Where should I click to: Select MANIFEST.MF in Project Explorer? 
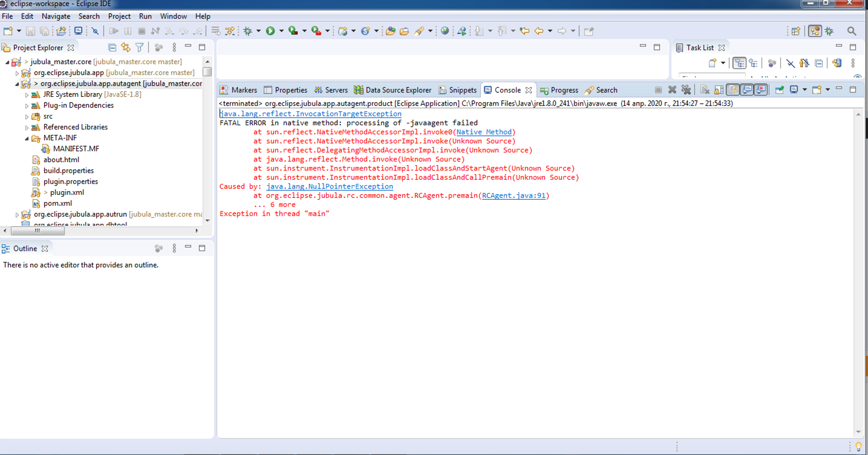pos(76,149)
